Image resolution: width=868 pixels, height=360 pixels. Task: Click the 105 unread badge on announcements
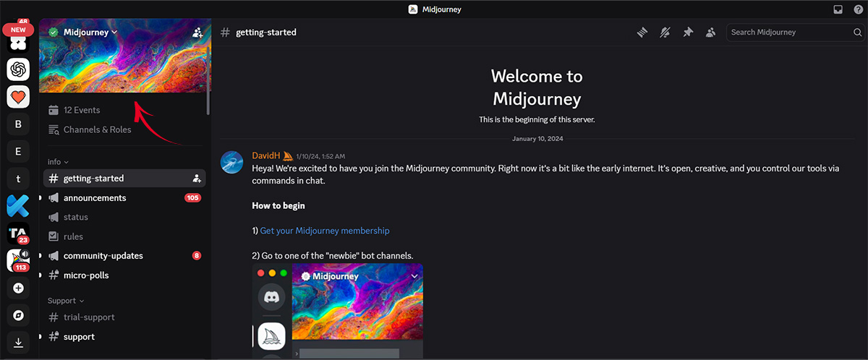tap(192, 198)
